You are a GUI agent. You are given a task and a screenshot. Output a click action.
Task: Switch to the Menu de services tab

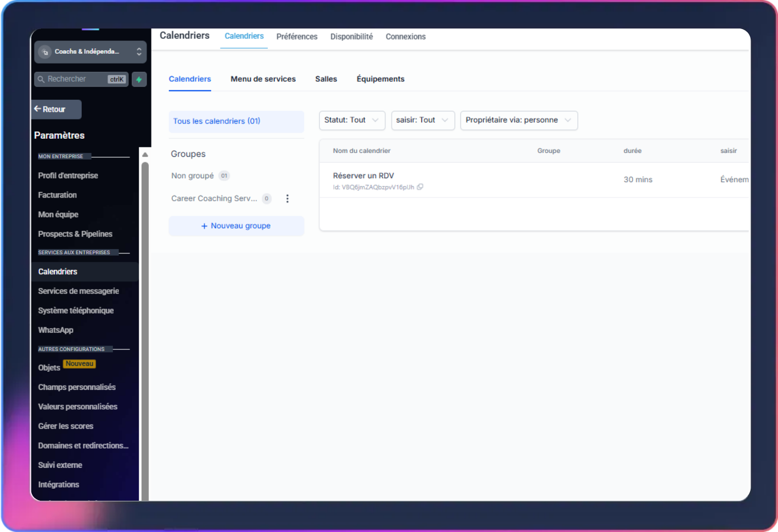pos(263,79)
